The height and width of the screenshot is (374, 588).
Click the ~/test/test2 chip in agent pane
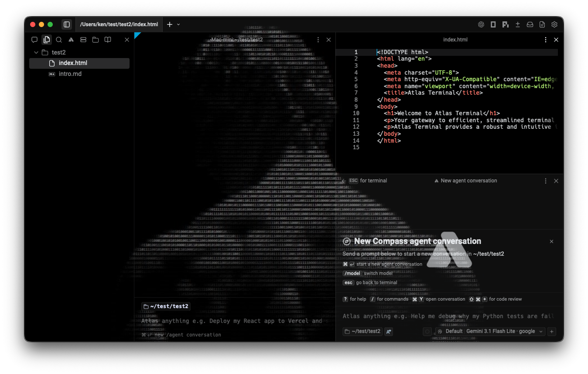click(362, 332)
